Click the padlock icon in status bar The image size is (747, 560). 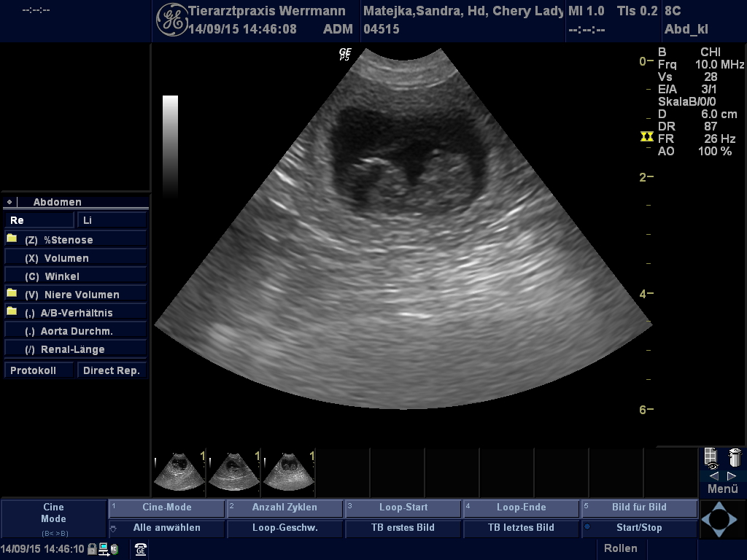[x=92, y=549]
